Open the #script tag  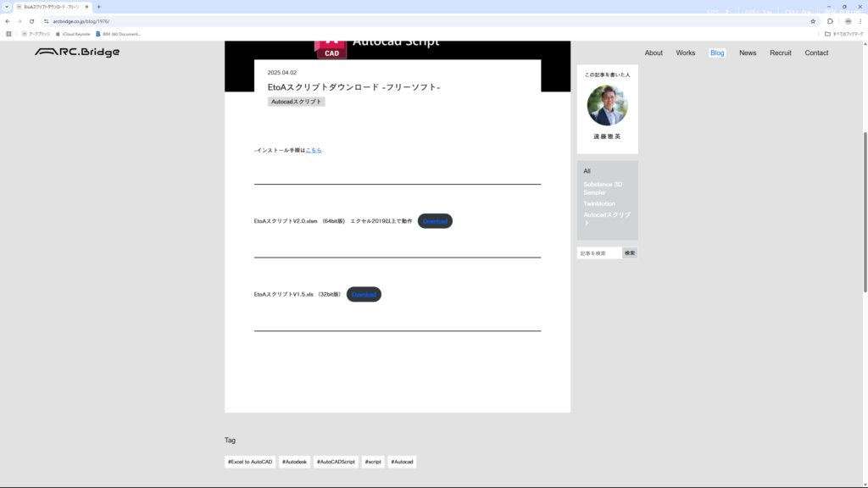coord(373,462)
